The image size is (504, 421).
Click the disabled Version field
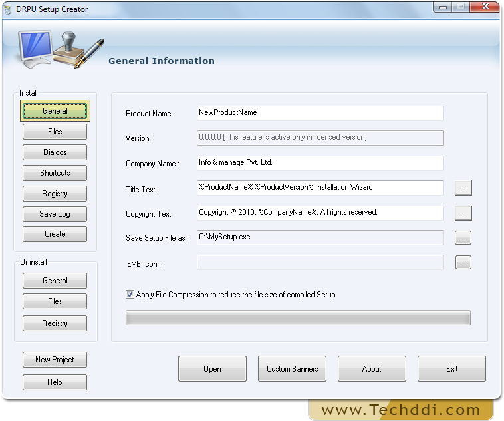click(320, 138)
